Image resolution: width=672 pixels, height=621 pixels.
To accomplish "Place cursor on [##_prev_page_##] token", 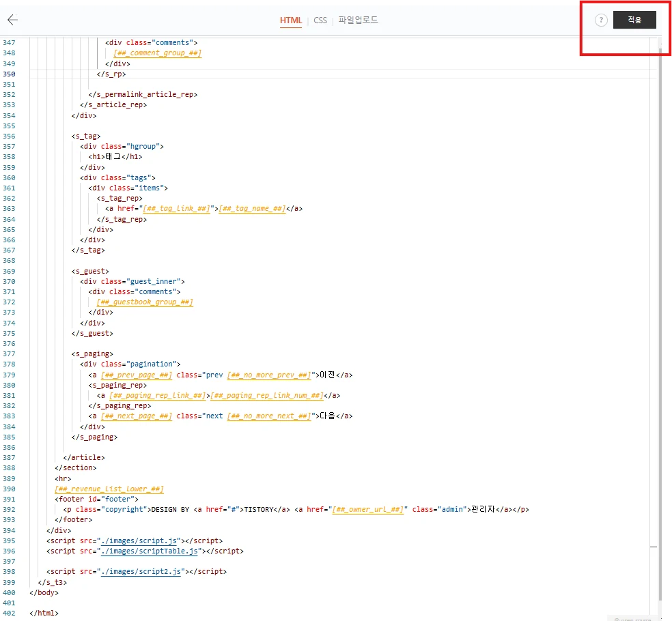I will click(x=137, y=375).
